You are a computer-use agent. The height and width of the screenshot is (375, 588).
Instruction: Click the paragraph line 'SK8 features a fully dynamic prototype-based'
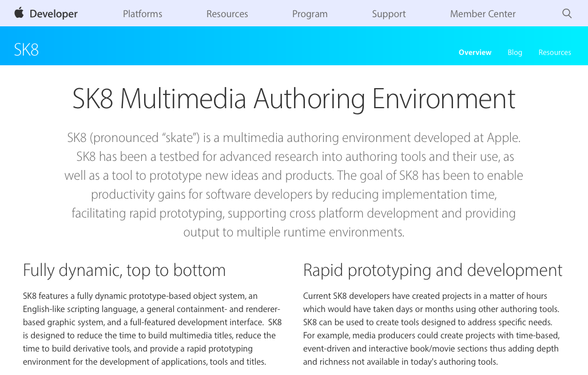pyautogui.click(x=140, y=296)
